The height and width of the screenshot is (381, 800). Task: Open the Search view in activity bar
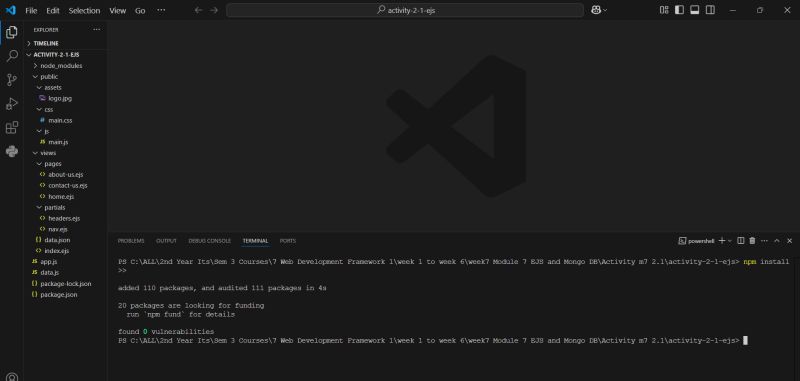12,56
